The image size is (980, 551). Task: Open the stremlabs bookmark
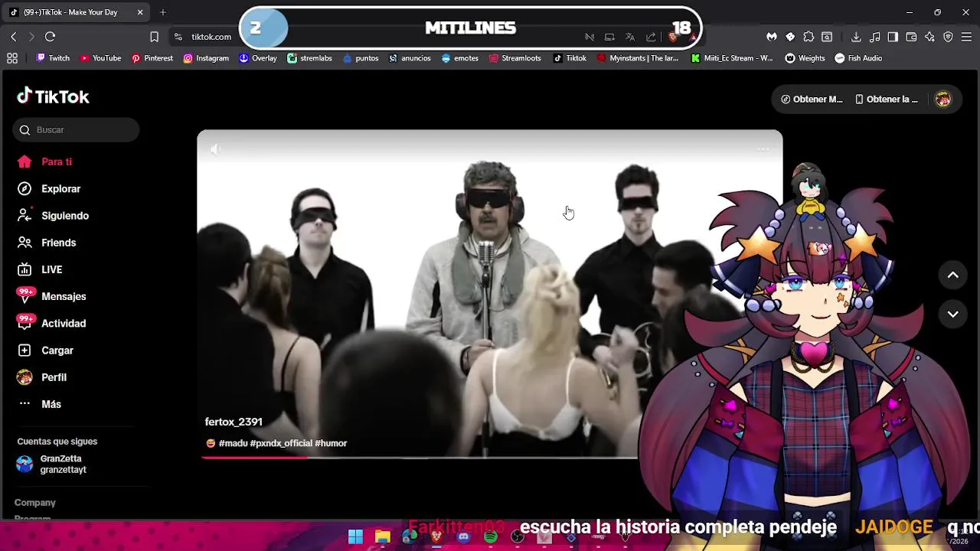tap(309, 58)
